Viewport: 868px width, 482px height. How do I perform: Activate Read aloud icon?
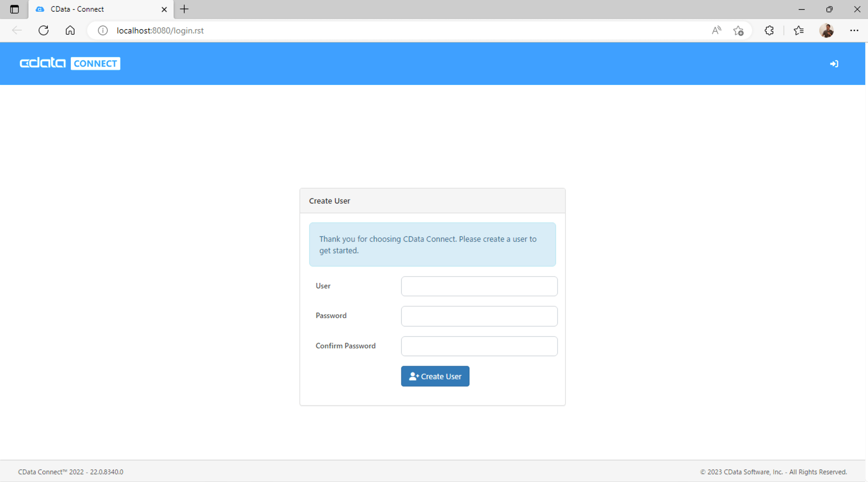[716, 31]
